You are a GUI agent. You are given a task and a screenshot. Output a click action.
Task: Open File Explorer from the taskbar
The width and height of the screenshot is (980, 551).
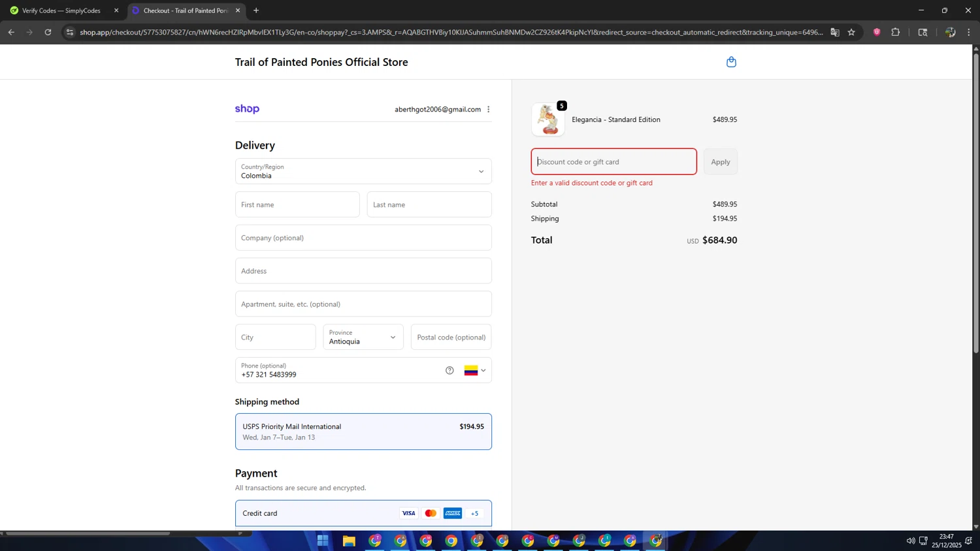(349, 541)
